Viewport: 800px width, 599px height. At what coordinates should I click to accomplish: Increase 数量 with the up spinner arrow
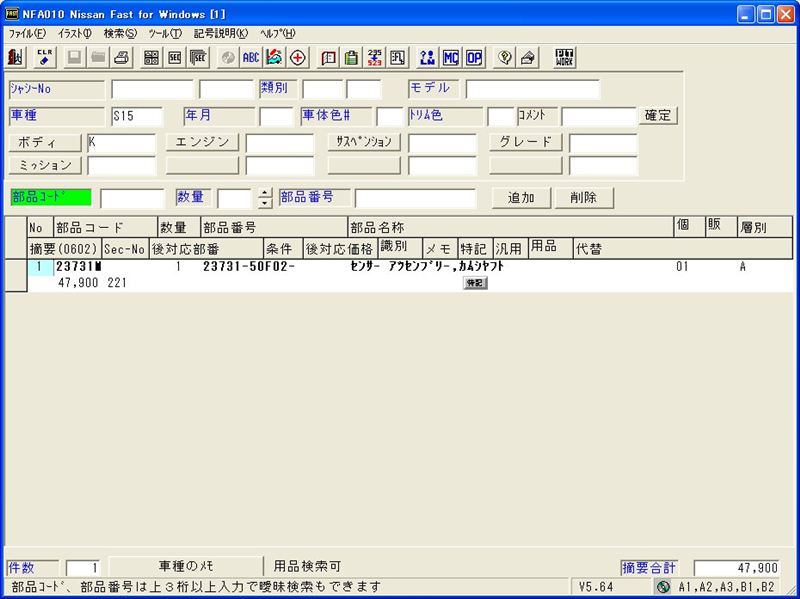pyautogui.click(x=265, y=193)
